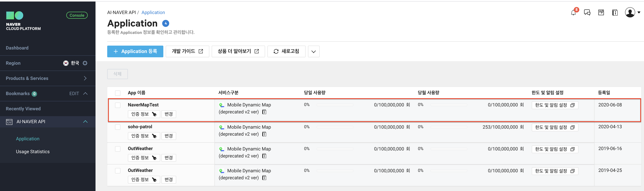Expand the dropdown next to 새로고침
This screenshot has height=191, width=644.
[313, 51]
